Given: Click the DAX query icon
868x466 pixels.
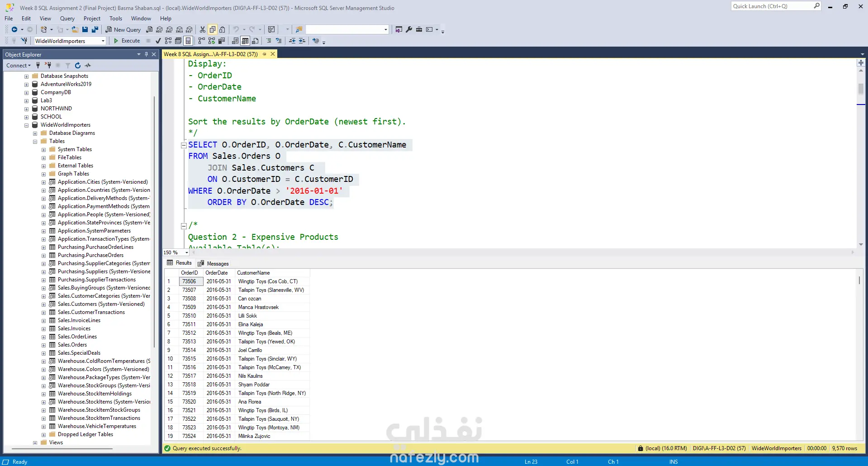Looking at the screenshot, I should tap(190, 29).
